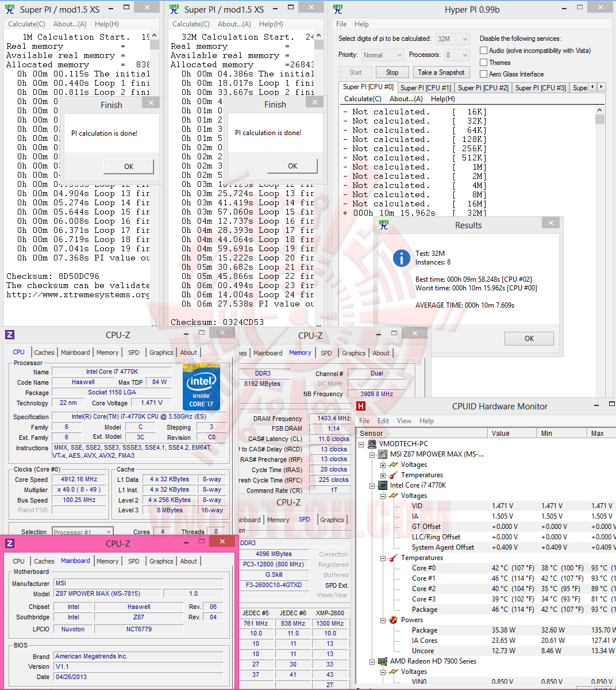Open the Caches tab in the pink CPU-Z window

(44, 561)
